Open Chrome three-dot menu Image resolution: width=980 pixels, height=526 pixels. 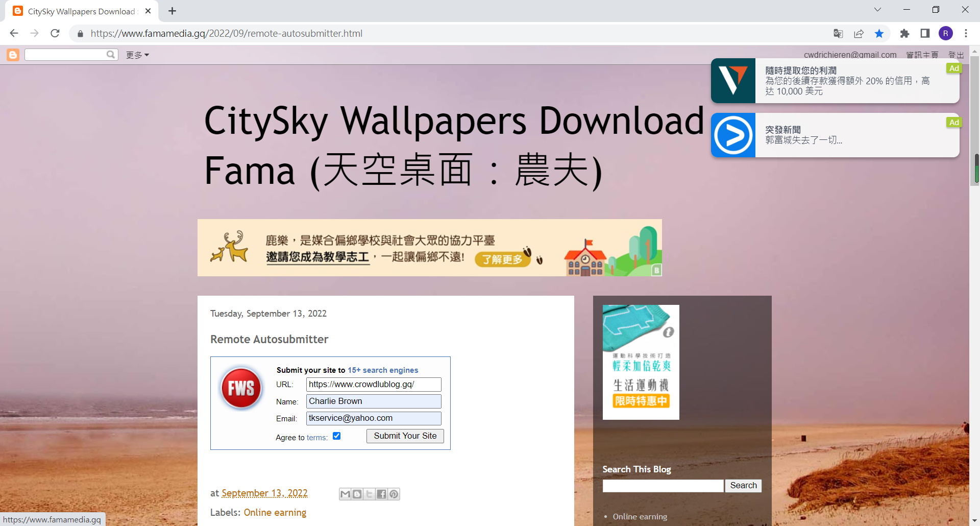[966, 34]
